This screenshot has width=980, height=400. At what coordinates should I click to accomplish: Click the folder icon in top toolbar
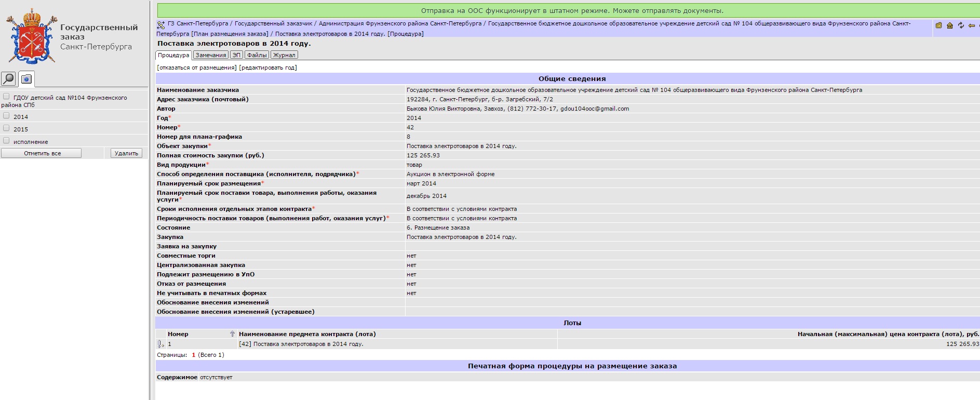(x=938, y=25)
